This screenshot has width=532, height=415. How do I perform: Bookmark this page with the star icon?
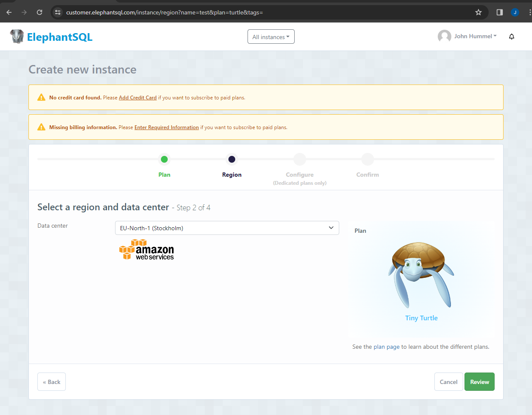(479, 12)
